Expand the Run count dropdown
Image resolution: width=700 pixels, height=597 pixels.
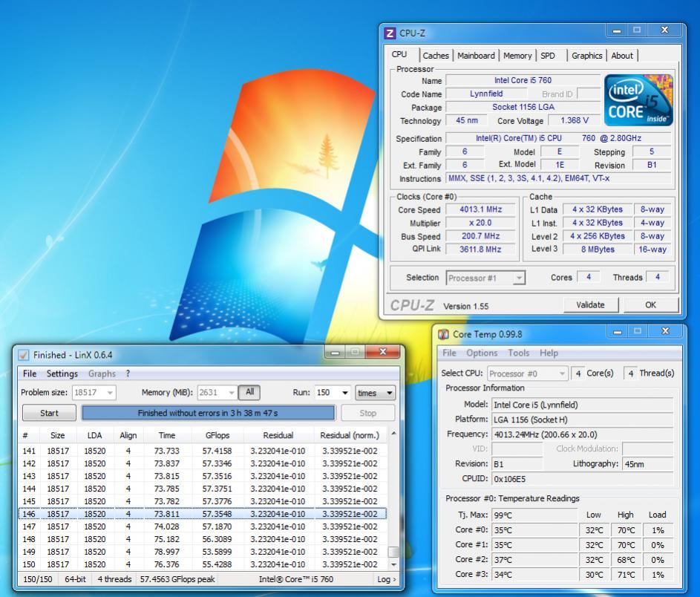pyautogui.click(x=344, y=393)
